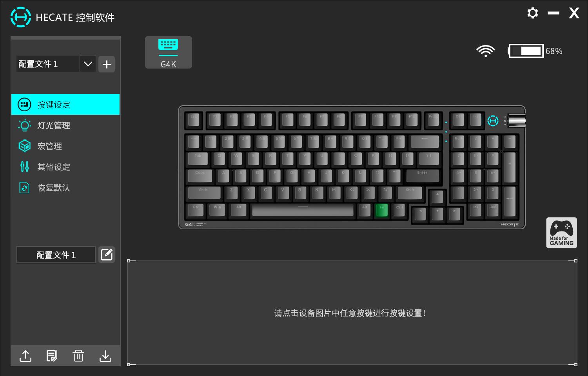The width and height of the screenshot is (588, 376).
Task: Select the G4K device tab
Action: (x=169, y=52)
